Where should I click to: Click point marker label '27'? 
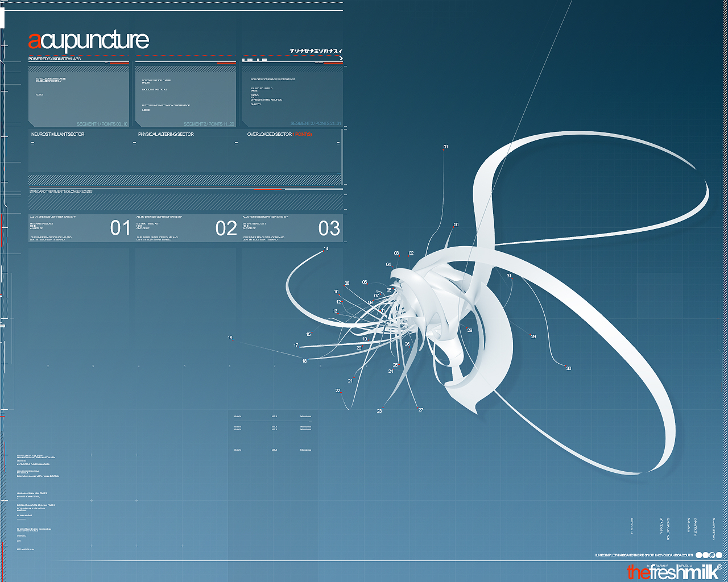pos(421,410)
